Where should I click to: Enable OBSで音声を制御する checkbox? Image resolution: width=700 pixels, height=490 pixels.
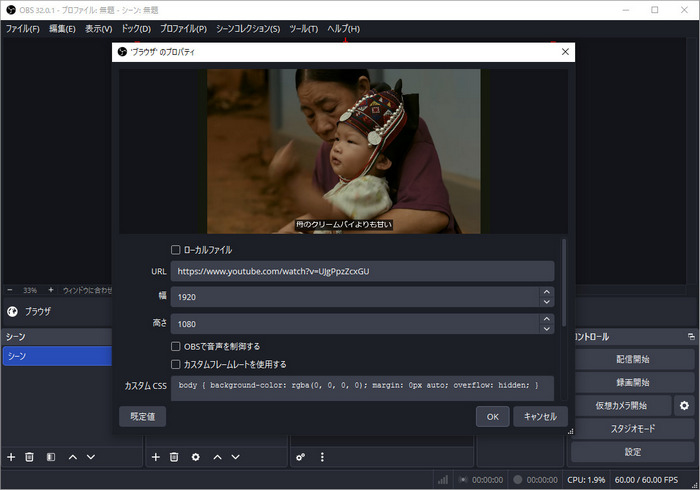tap(176, 346)
